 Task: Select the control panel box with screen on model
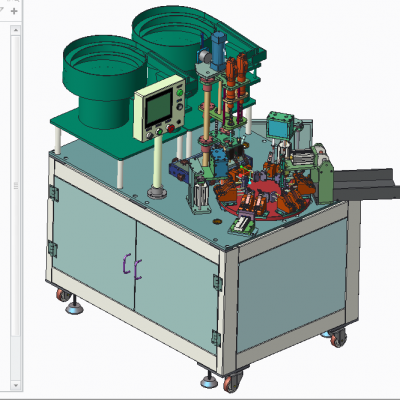pyautogui.click(x=160, y=107)
